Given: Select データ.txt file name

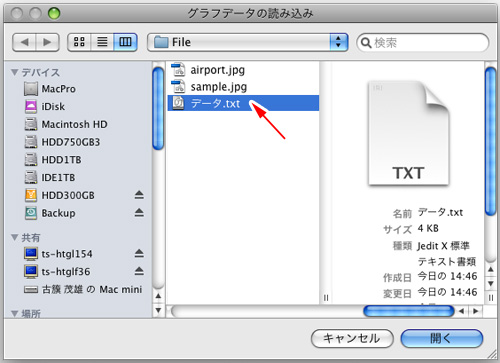Looking at the screenshot, I should tap(215, 104).
